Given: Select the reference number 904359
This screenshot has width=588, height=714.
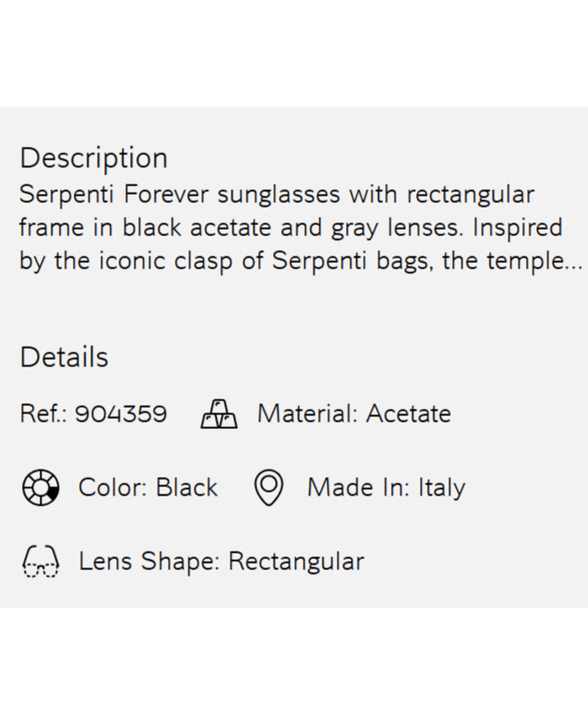Looking at the screenshot, I should click(121, 414).
